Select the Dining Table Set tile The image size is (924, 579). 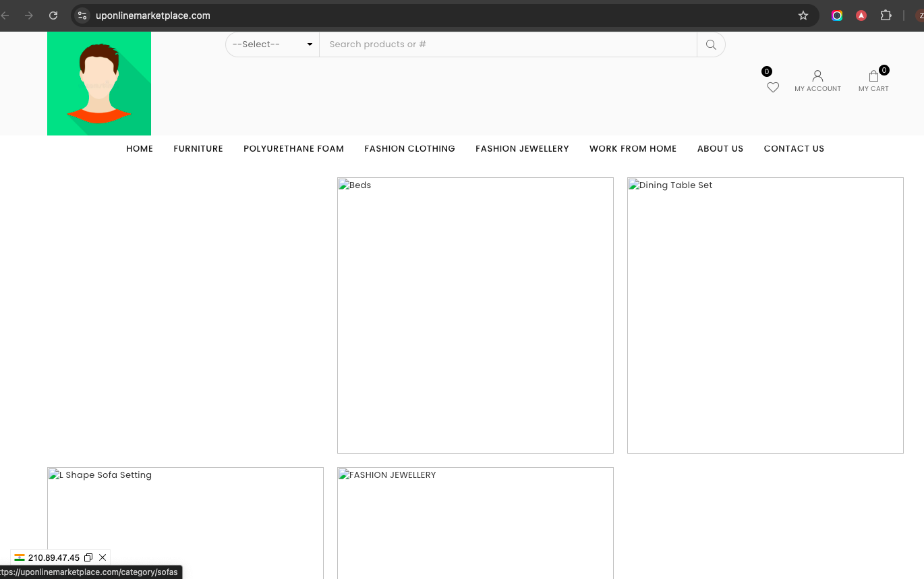point(766,315)
